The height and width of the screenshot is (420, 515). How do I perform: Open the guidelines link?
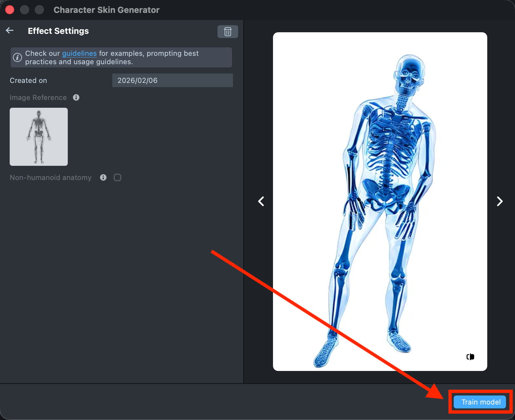pos(79,53)
